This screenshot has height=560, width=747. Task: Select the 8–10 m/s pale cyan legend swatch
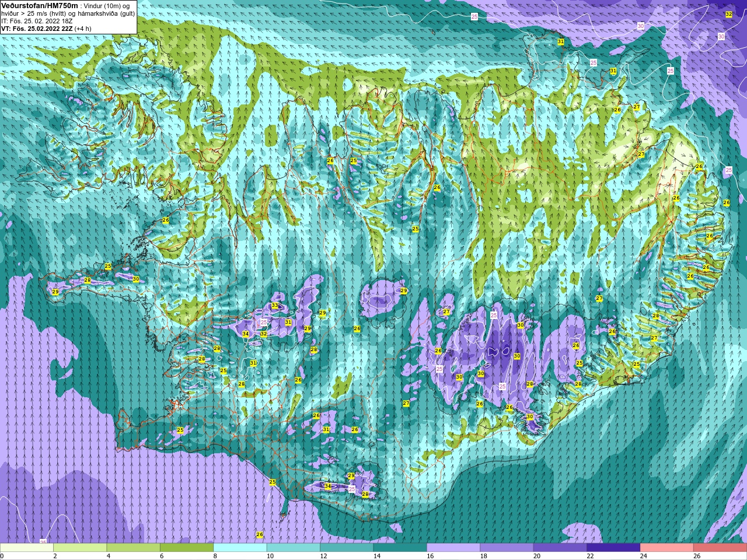(240, 548)
